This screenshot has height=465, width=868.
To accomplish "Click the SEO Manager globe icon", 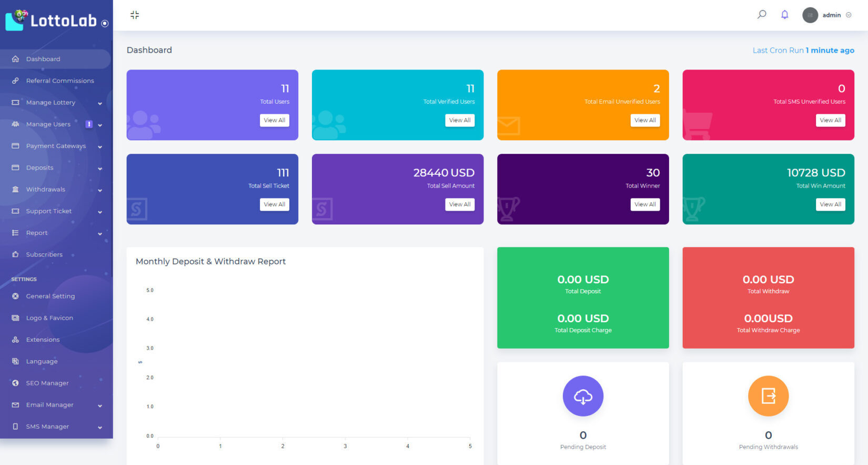I will coord(15,383).
